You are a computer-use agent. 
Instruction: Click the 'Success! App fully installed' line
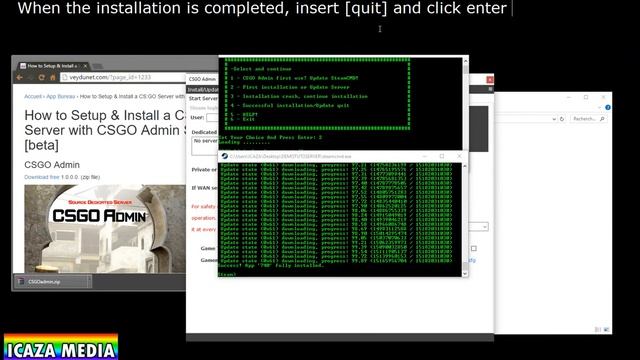(x=271, y=265)
